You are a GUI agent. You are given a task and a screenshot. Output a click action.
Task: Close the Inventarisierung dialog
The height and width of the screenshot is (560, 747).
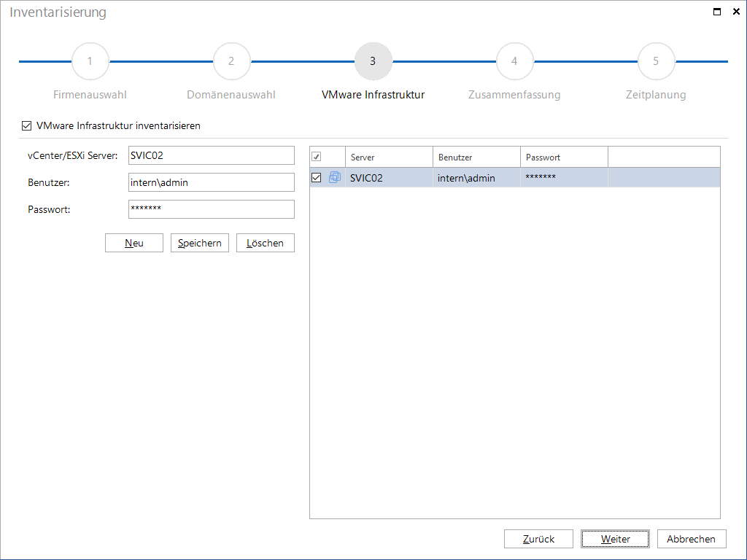[736, 12]
